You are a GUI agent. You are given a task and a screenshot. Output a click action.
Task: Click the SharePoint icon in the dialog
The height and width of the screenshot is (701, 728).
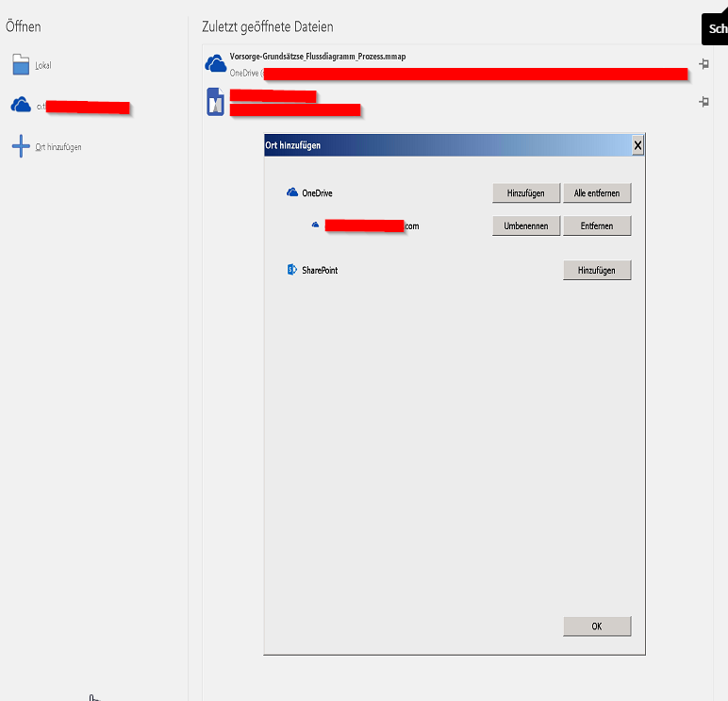point(292,270)
